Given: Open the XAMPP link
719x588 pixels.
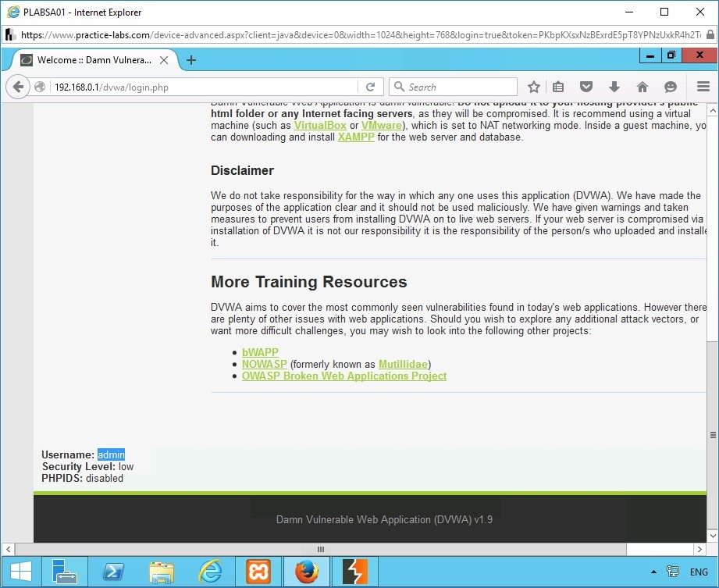Looking at the screenshot, I should [x=356, y=137].
